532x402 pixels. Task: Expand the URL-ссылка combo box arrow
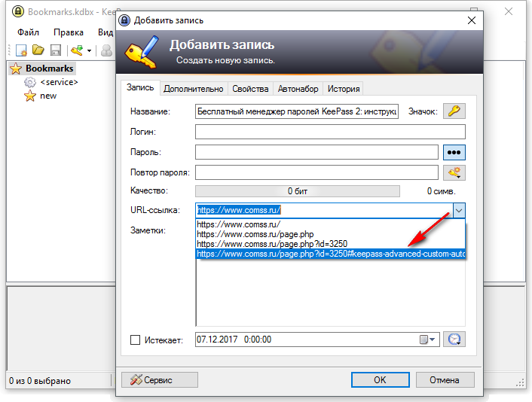pos(459,211)
